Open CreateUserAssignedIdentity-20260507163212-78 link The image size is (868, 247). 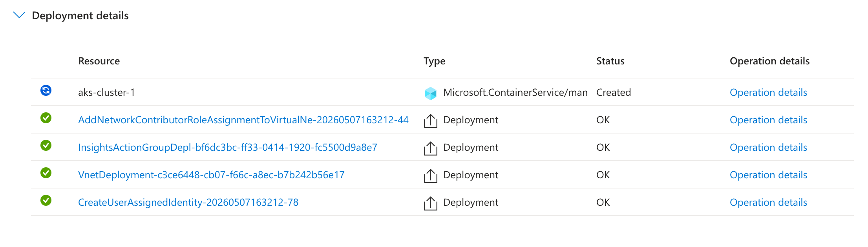[188, 202]
